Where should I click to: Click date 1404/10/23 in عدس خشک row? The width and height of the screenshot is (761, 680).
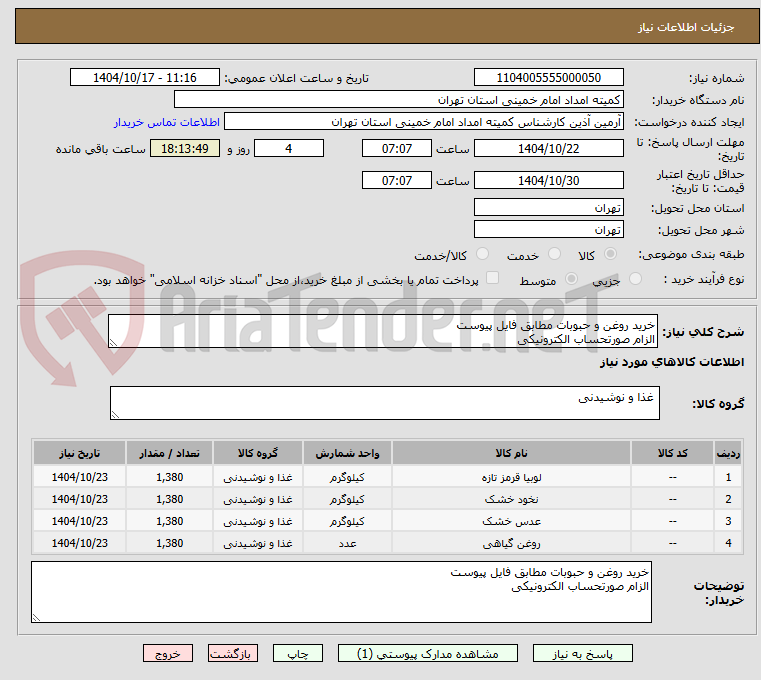[80, 521]
